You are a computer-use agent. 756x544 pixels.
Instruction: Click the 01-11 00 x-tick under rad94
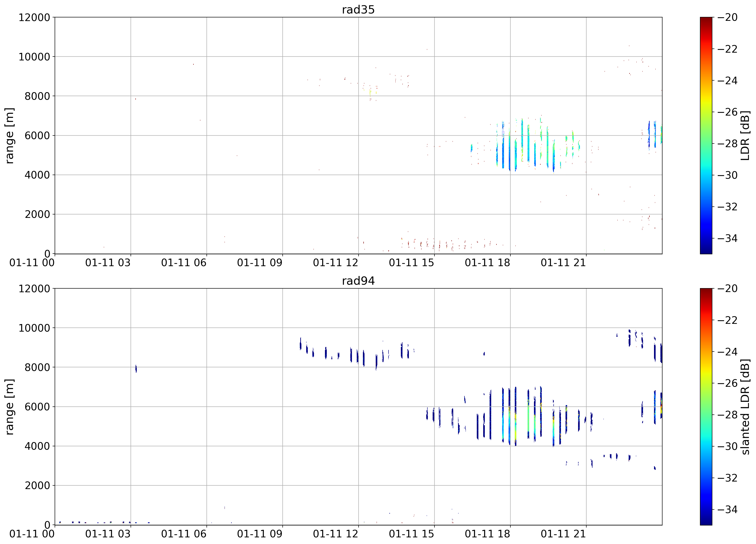[x=32, y=534]
